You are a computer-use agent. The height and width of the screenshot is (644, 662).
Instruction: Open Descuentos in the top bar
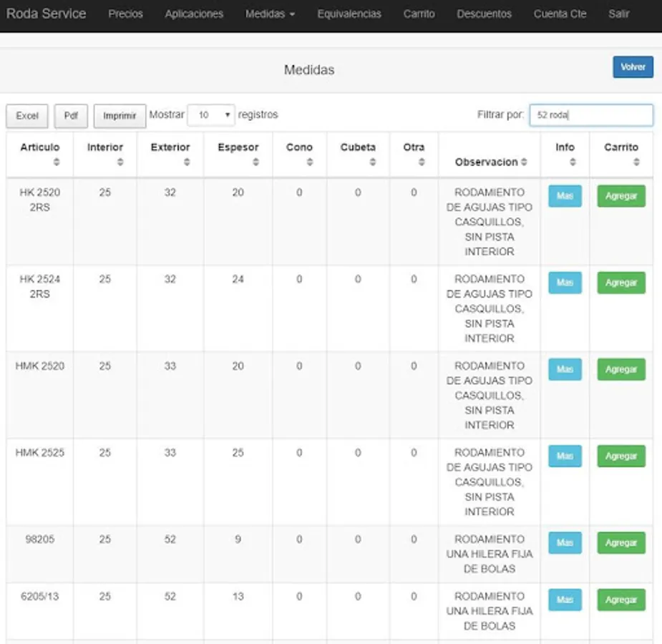pyautogui.click(x=485, y=14)
